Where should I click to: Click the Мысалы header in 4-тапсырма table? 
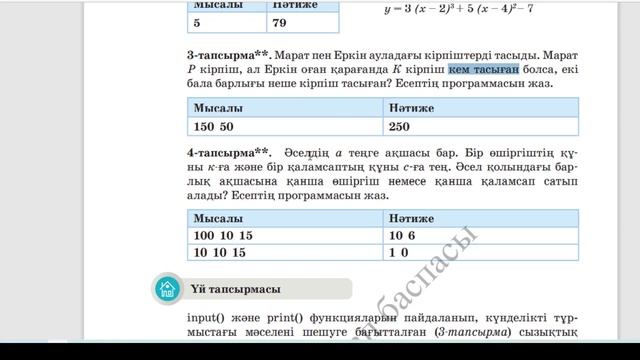pos(285,218)
